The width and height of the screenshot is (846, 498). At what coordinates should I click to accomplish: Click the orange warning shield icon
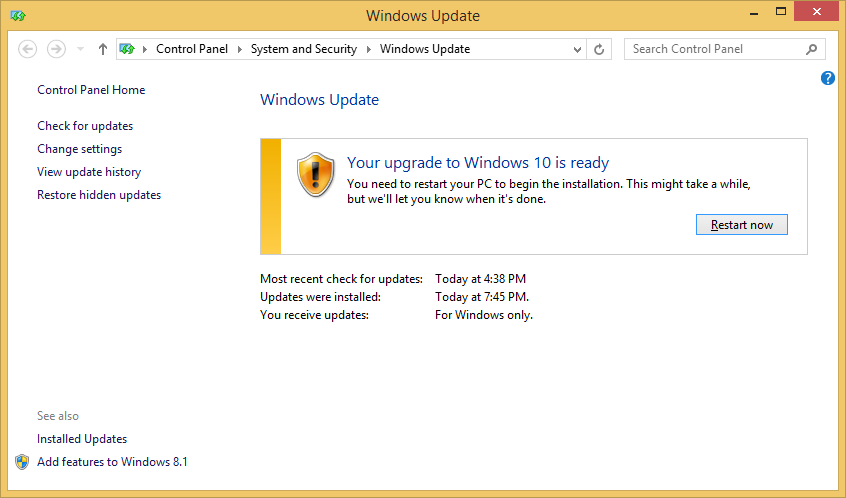point(316,174)
